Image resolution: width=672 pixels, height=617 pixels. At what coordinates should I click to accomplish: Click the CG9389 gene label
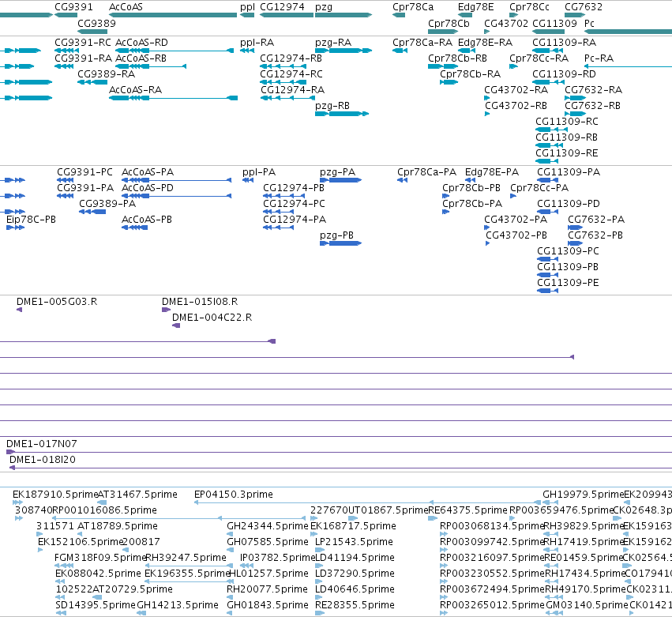tap(96, 23)
